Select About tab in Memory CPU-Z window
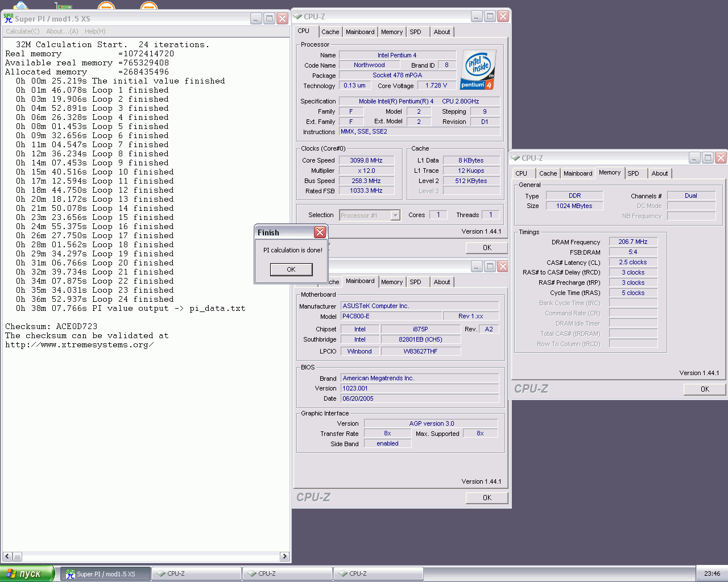 coord(660,173)
